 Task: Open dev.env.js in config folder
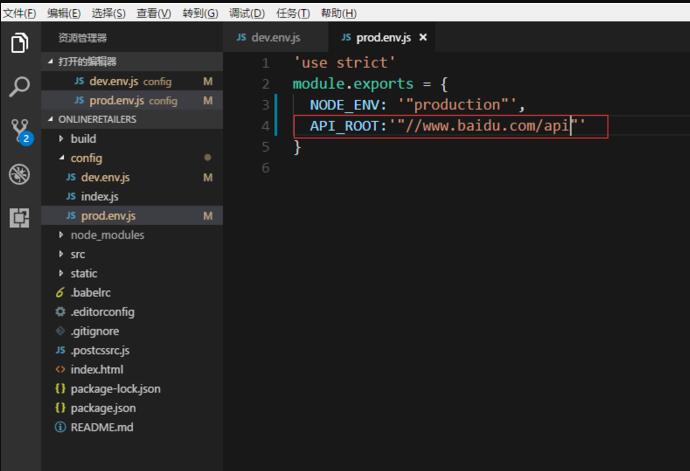tap(132, 177)
